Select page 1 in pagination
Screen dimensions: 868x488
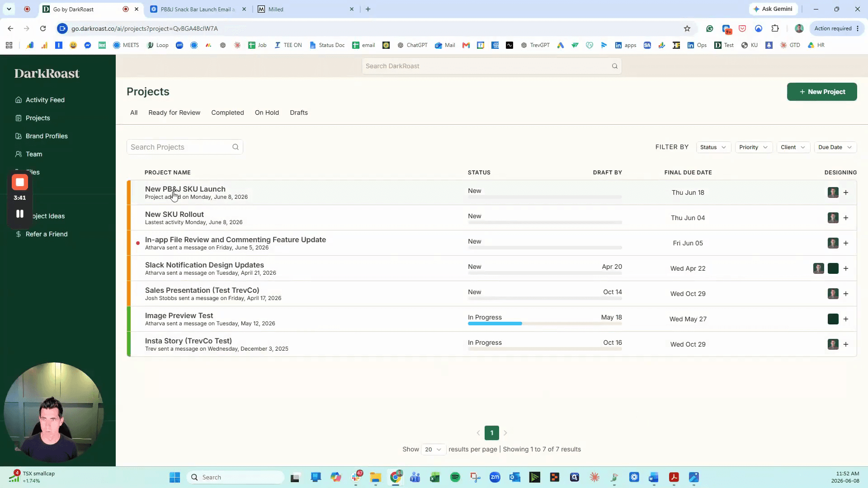click(x=492, y=433)
